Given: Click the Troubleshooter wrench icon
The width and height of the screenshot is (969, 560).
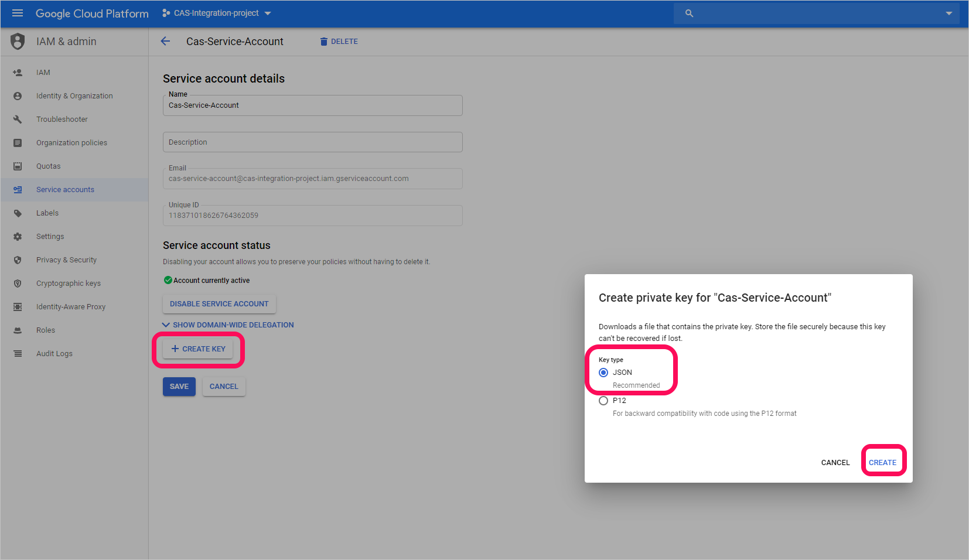Looking at the screenshot, I should pyautogui.click(x=18, y=119).
